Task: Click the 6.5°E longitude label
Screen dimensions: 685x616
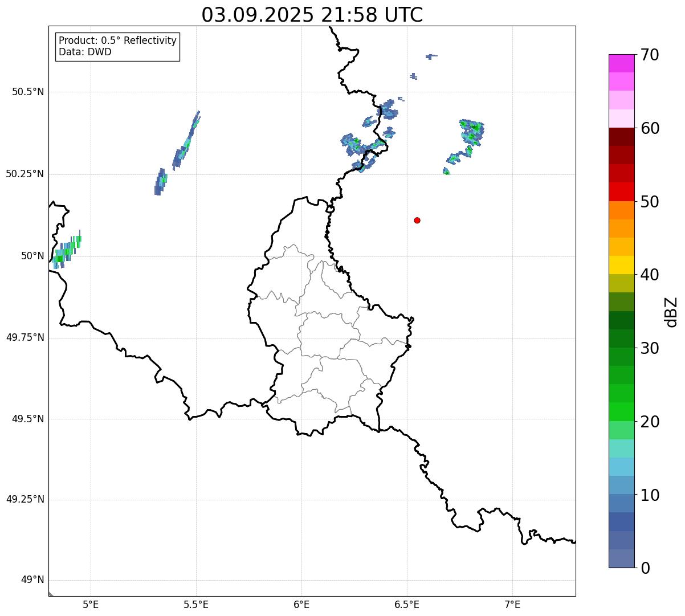Action: pyautogui.click(x=407, y=605)
